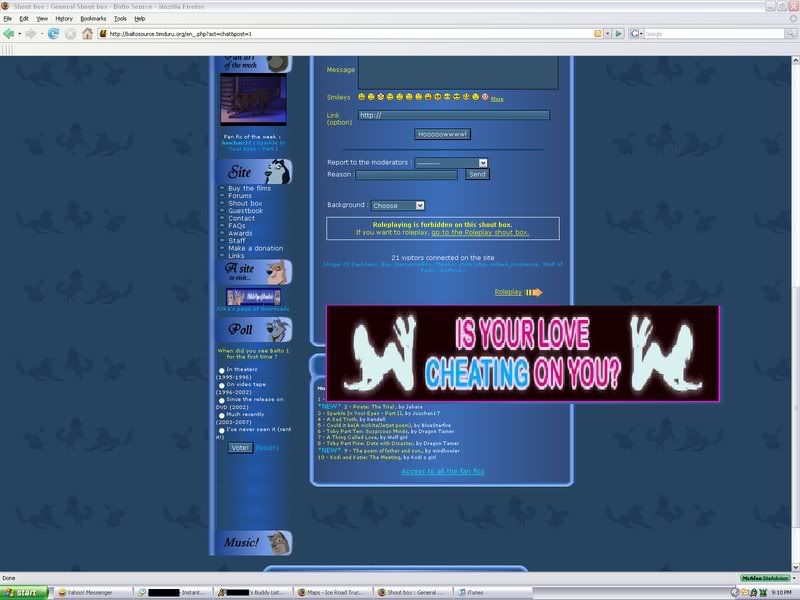Image resolution: width=800 pixels, height=600 pixels.
Task: Click the Windows Start button
Action: (24, 592)
